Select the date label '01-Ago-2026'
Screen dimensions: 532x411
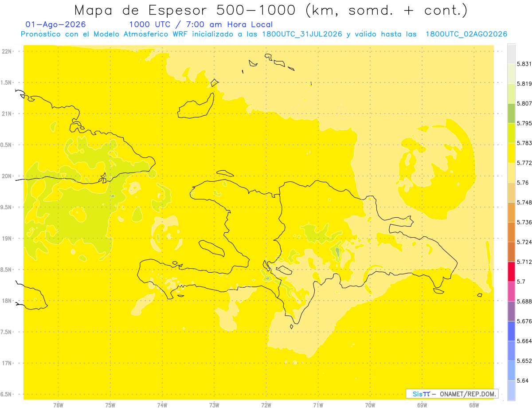pyautogui.click(x=56, y=24)
